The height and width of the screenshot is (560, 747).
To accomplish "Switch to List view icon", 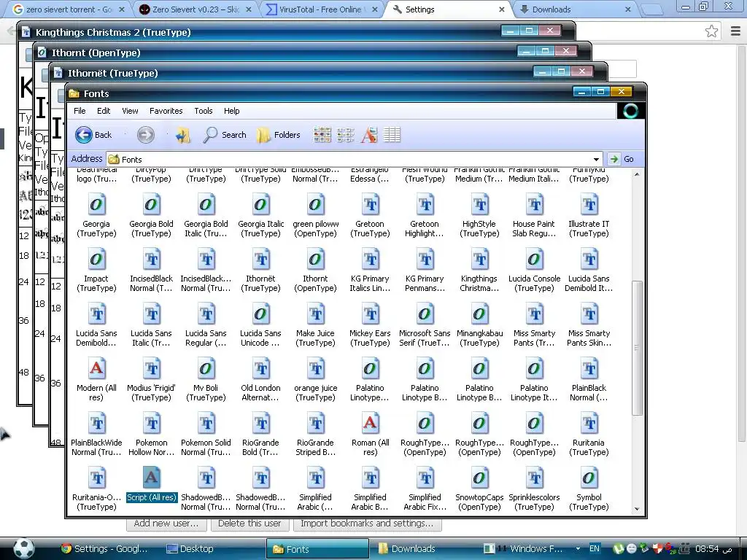I will [345, 135].
